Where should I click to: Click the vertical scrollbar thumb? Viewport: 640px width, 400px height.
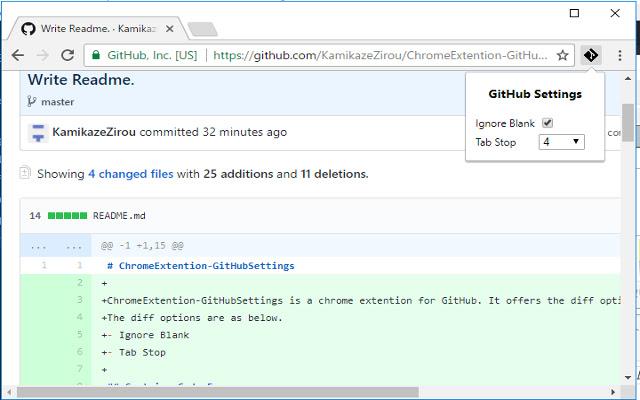tap(628, 122)
